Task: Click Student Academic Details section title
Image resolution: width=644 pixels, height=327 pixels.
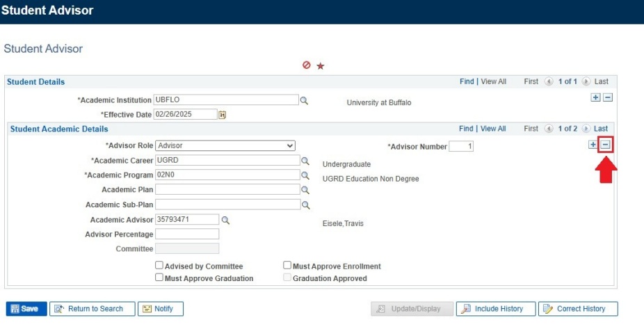Action: tap(59, 129)
